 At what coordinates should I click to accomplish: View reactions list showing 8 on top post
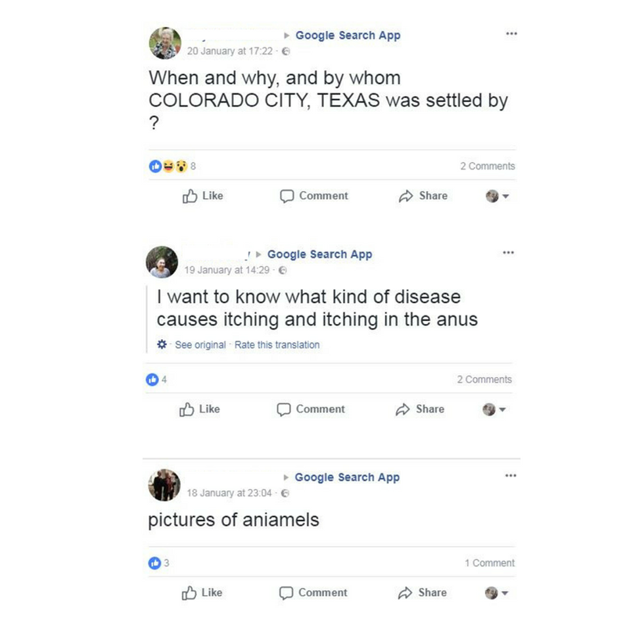[x=172, y=166]
